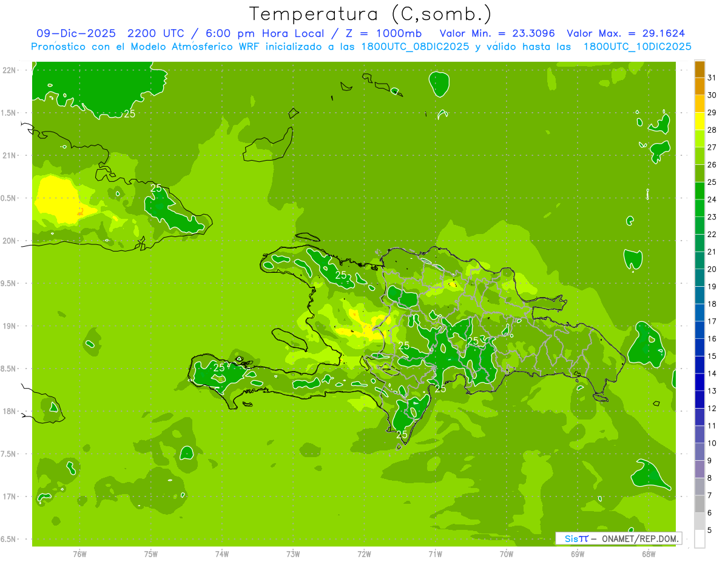The width and height of the screenshot is (728, 562).
Task: Click the "68W" longitude axis label
Action: 649,554
